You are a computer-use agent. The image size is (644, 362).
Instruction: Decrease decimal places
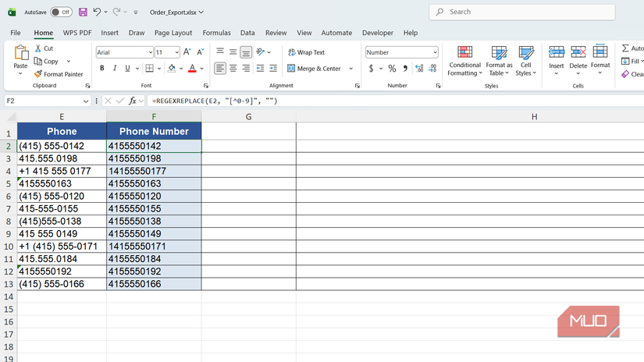[x=432, y=69]
